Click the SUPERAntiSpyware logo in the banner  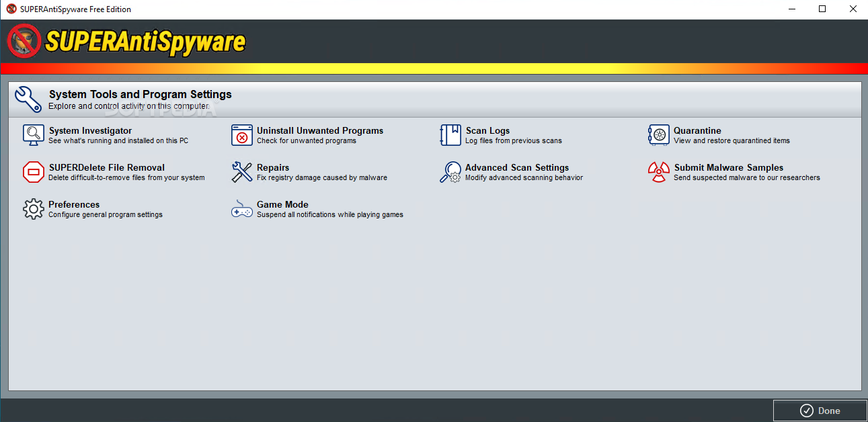click(x=127, y=42)
